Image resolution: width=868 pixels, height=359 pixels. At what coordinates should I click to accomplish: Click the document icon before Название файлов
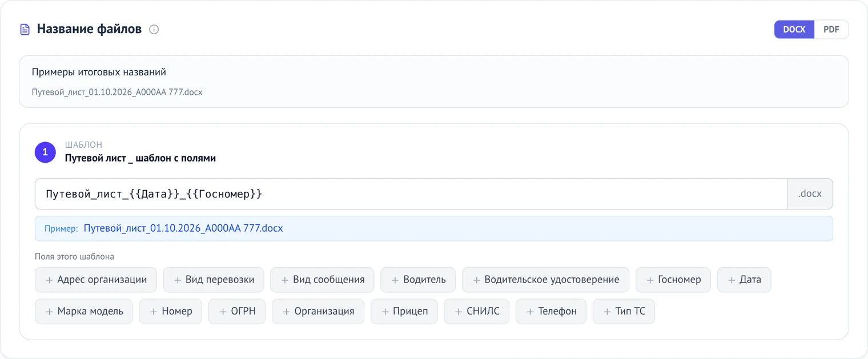[x=25, y=30]
